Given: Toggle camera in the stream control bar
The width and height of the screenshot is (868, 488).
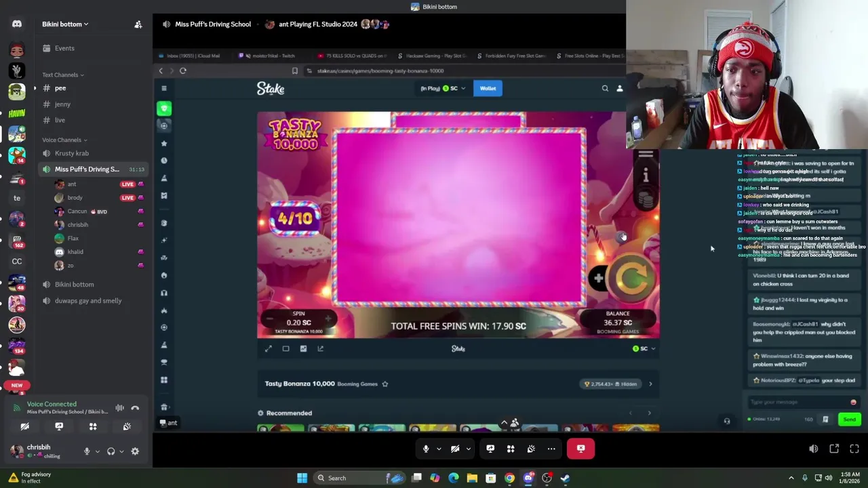Looking at the screenshot, I should pos(455,449).
